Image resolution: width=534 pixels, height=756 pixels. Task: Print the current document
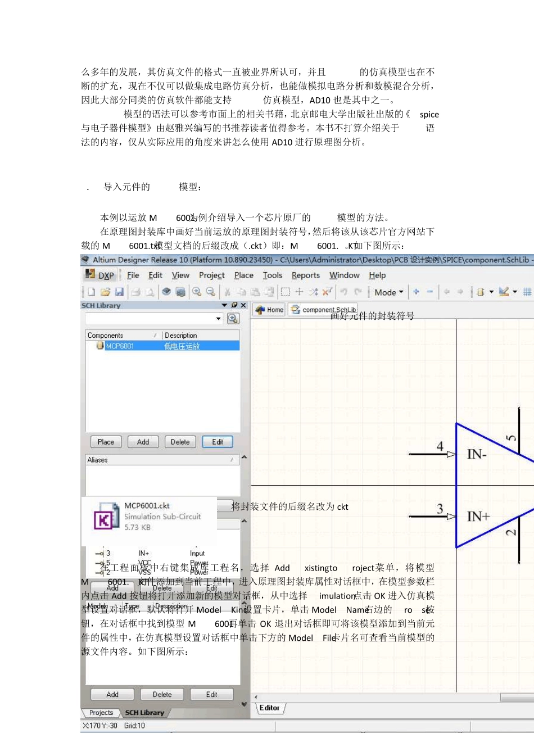point(135,292)
